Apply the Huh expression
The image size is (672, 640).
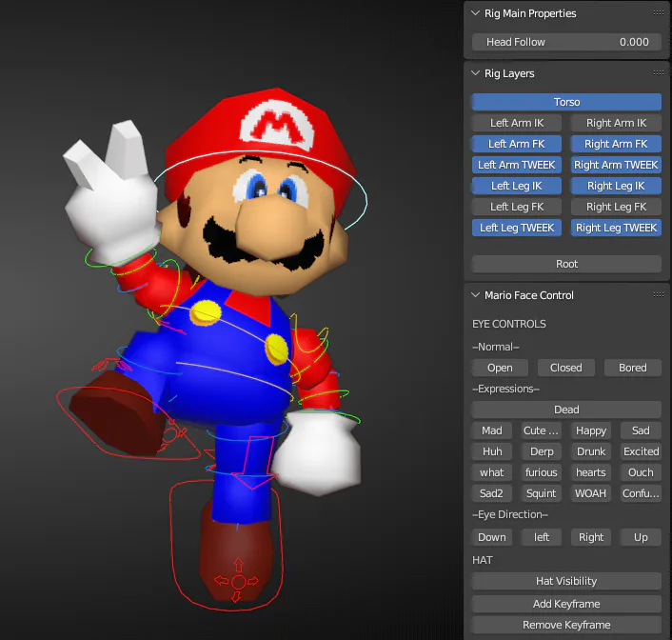[491, 451]
